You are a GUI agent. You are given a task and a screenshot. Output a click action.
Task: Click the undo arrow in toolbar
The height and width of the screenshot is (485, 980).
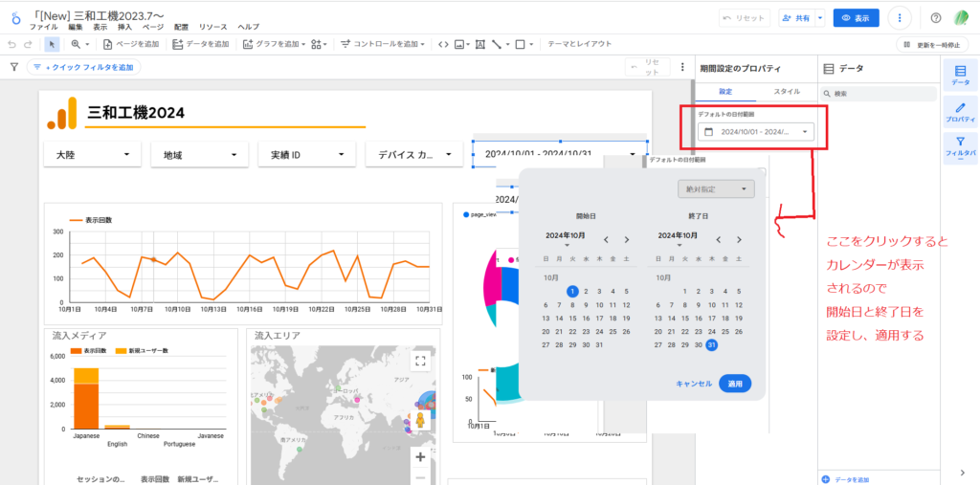point(11,44)
